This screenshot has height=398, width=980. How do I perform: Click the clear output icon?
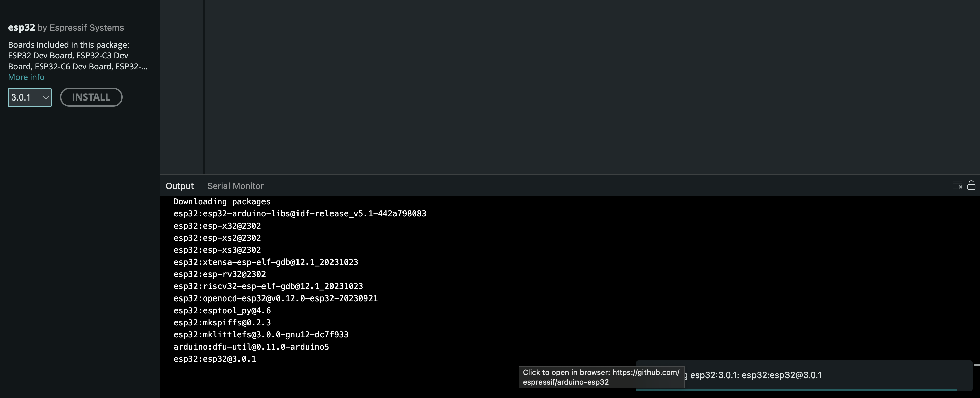[x=957, y=186]
